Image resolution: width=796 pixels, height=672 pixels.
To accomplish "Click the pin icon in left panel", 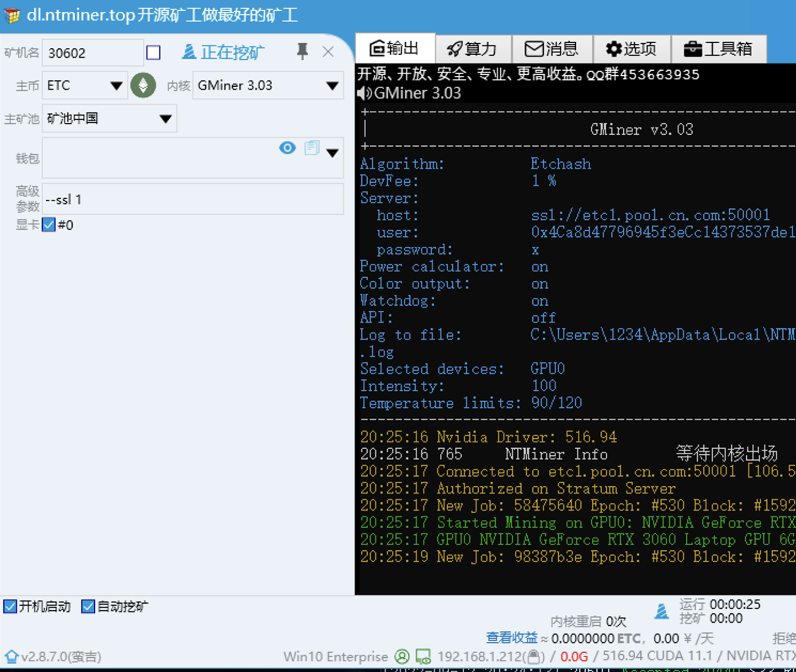I will point(302,52).
